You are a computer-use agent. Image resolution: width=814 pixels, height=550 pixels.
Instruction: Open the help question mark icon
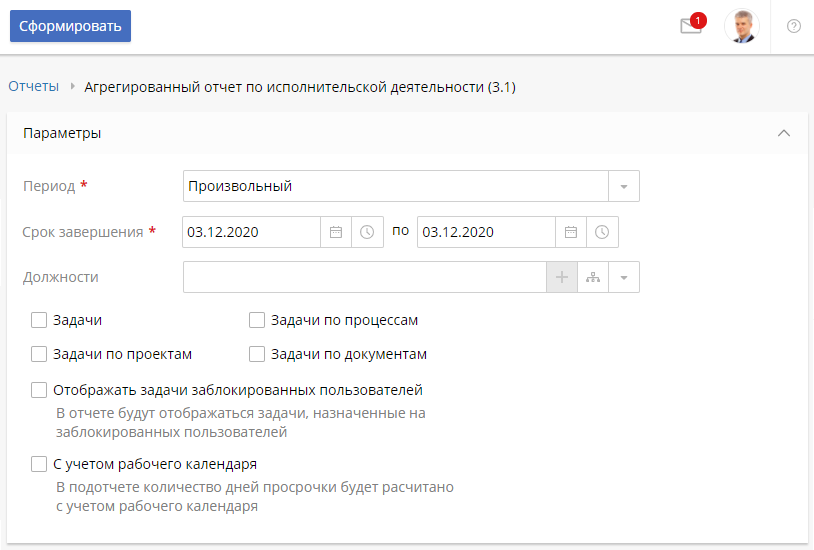tap(793, 26)
